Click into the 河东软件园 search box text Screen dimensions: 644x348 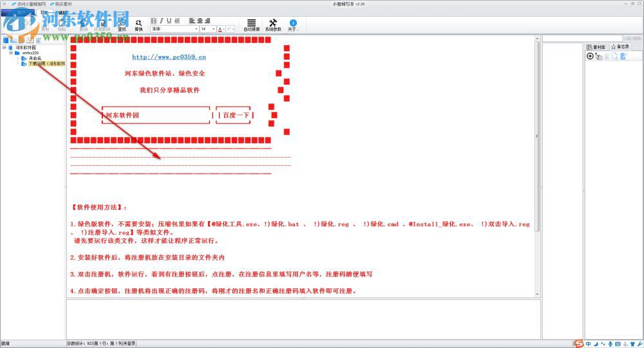tap(122, 115)
